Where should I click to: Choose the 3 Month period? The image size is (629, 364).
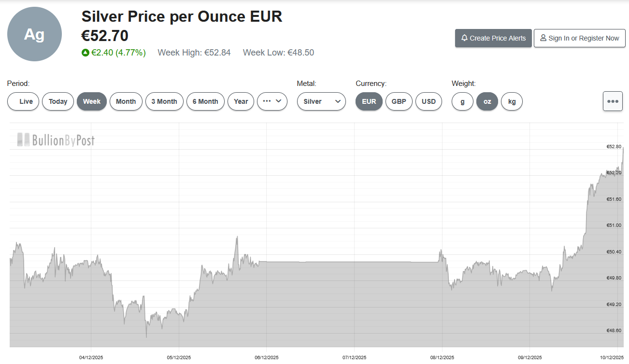coord(164,101)
